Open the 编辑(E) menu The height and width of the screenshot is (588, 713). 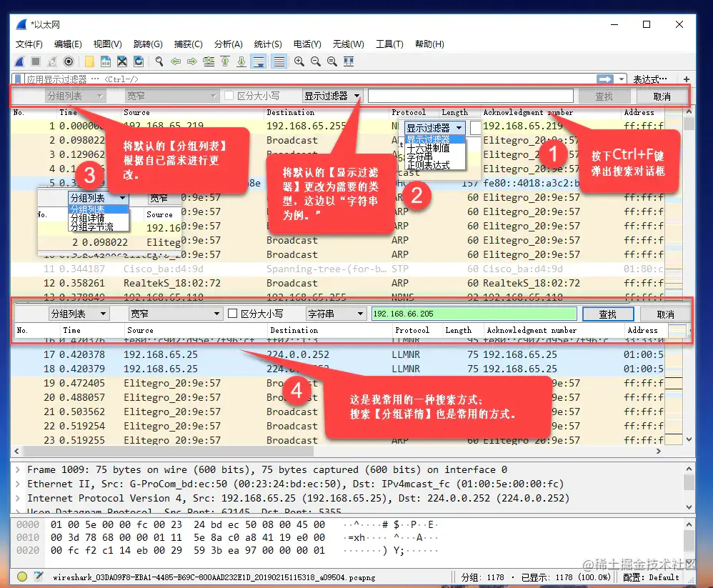click(x=68, y=44)
